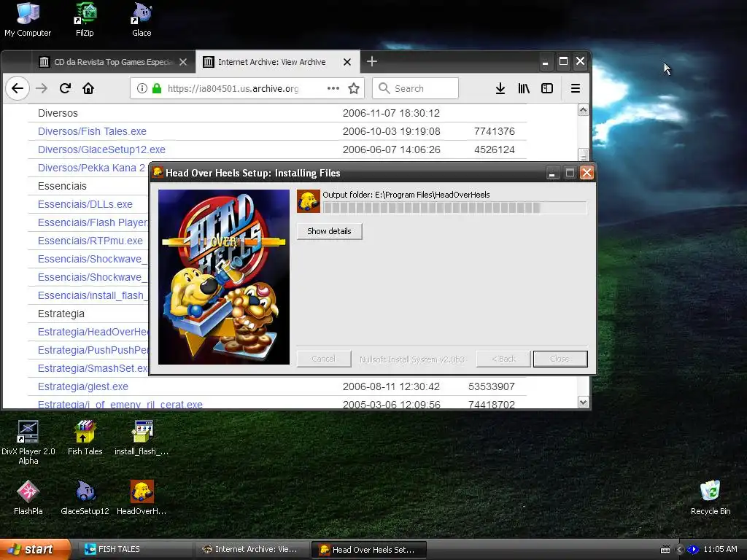Reload the page with the refresh icon

[65, 88]
